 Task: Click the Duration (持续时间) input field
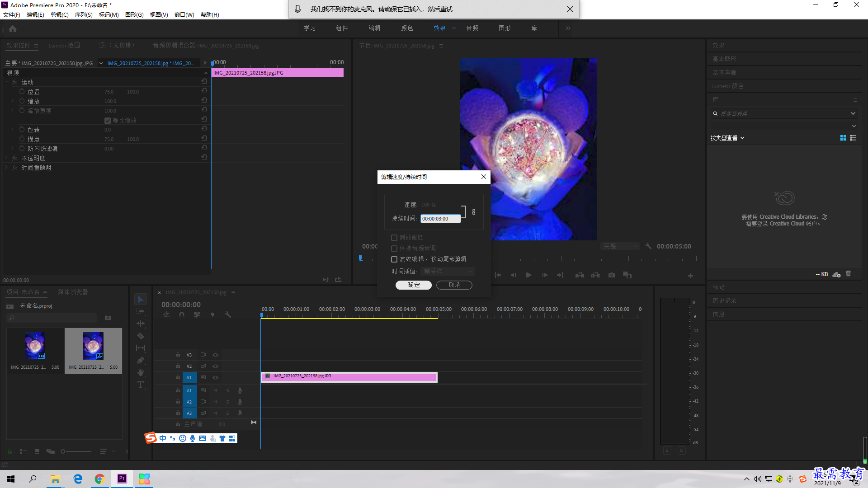coord(440,219)
